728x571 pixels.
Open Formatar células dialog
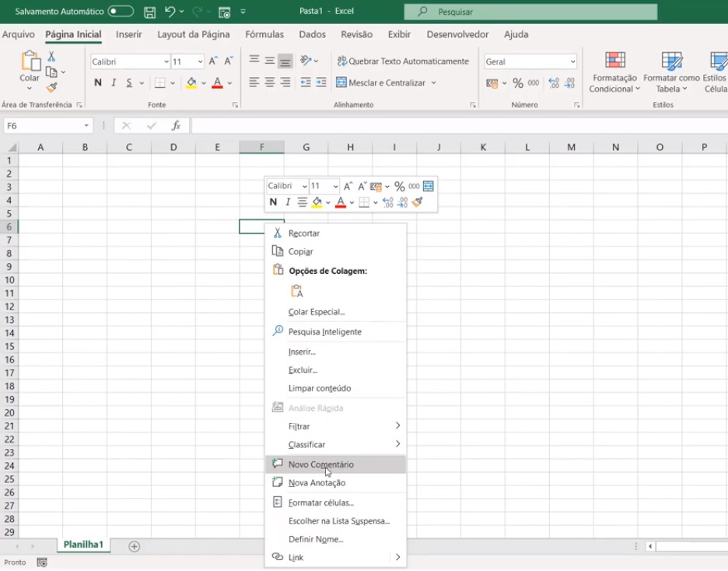[x=335, y=503]
